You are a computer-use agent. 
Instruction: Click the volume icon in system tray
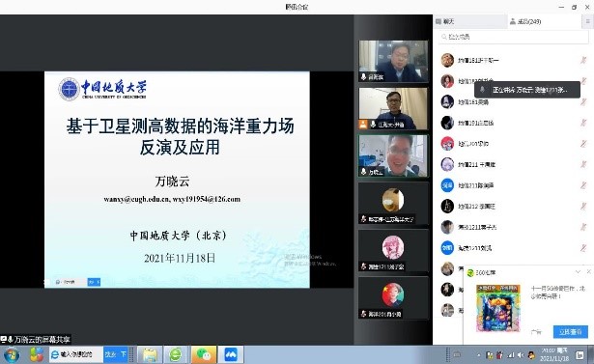click(521, 355)
